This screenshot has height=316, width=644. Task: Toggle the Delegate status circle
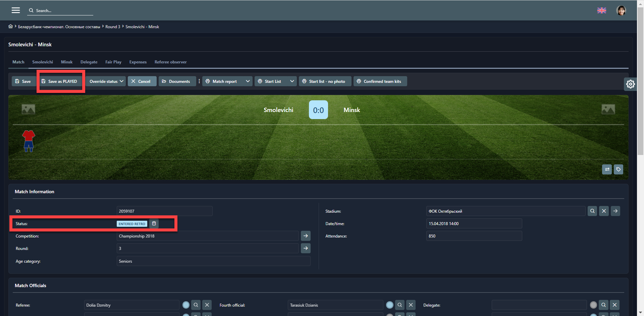point(593,305)
